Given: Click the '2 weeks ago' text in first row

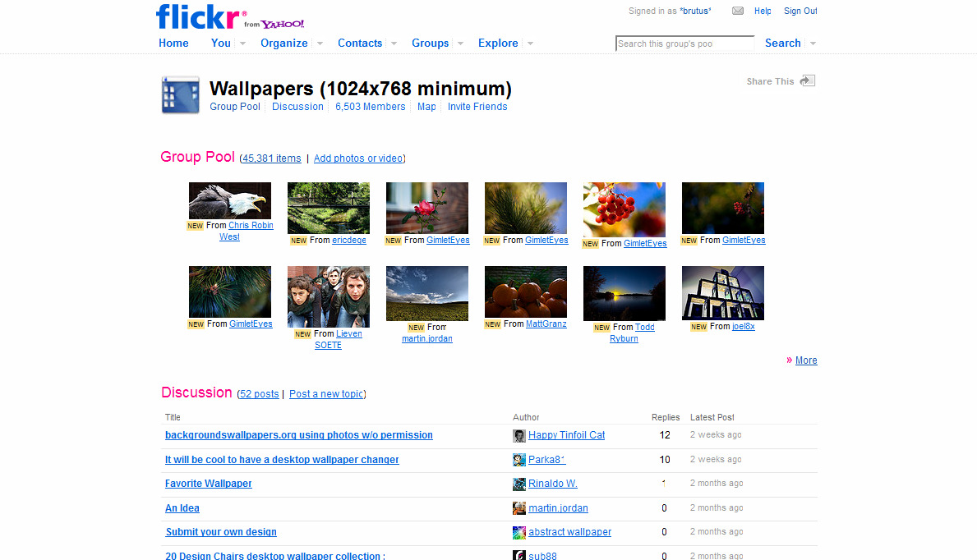Looking at the screenshot, I should tap(716, 435).
